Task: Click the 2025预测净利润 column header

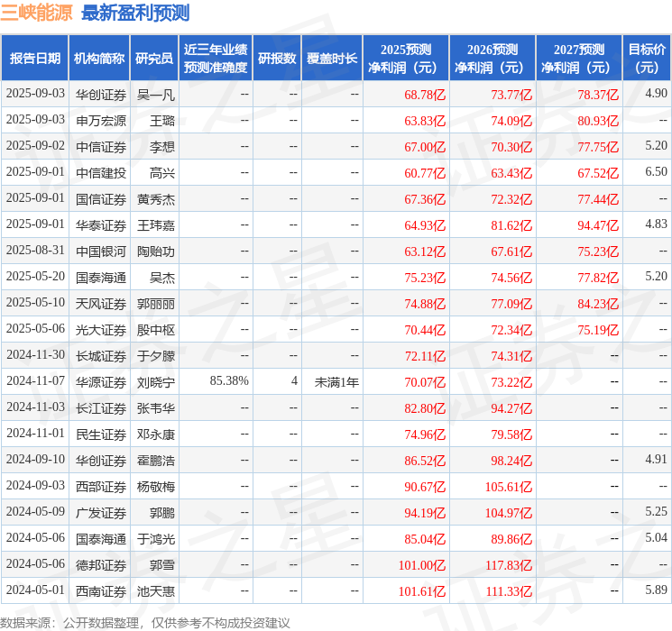Action: point(406,58)
